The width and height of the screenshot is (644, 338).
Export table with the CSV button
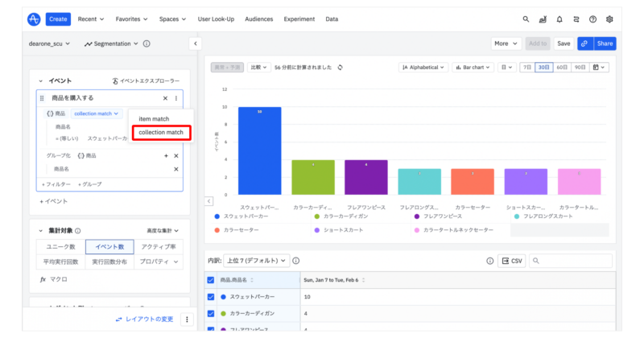(x=511, y=261)
